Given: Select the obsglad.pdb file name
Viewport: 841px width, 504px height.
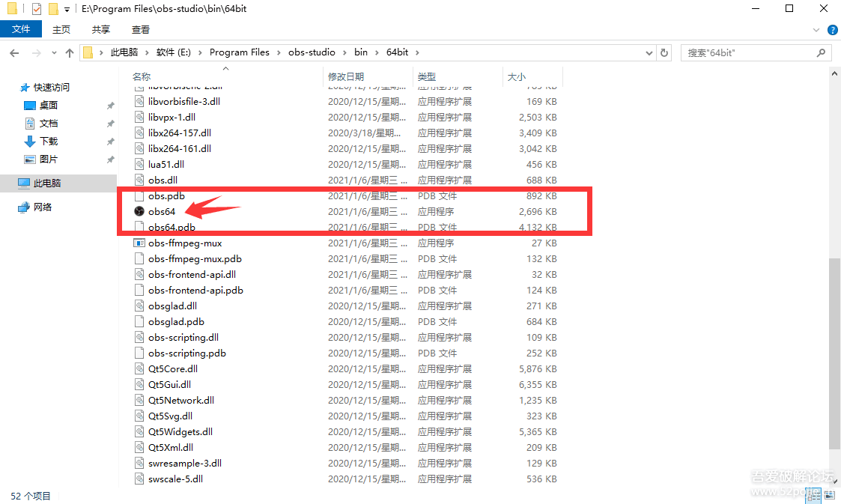Looking at the screenshot, I should [x=177, y=322].
